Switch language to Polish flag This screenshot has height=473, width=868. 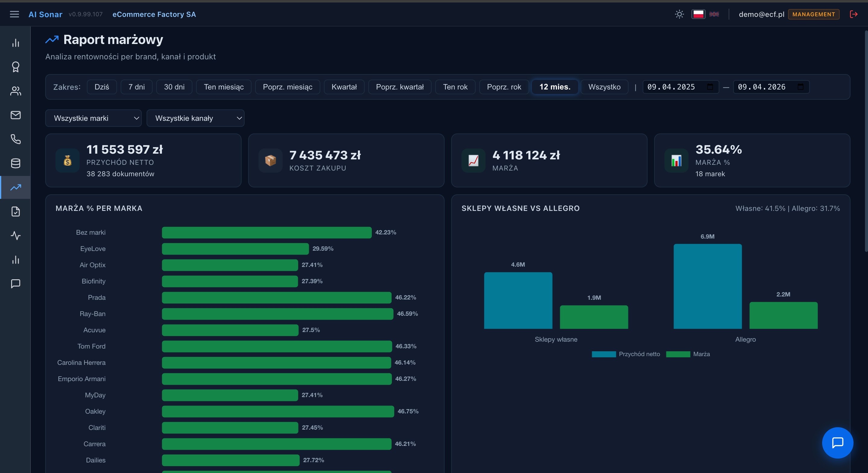tap(698, 14)
